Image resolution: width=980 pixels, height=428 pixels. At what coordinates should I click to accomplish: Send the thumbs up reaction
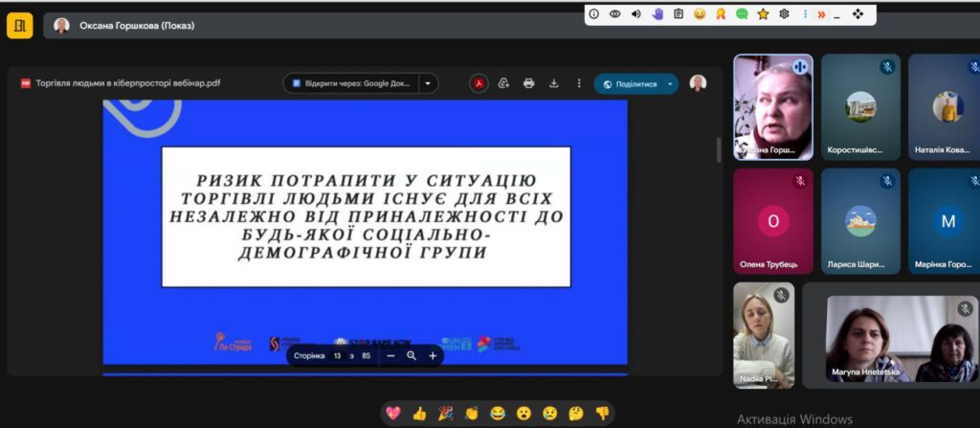point(418,414)
